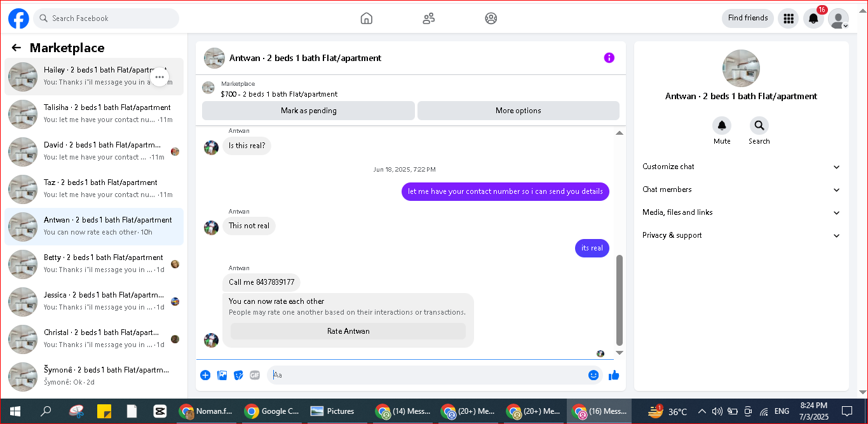Viewport: 868px width, 424px height.
Task: Choose a sticker from composer
Action: 238,375
